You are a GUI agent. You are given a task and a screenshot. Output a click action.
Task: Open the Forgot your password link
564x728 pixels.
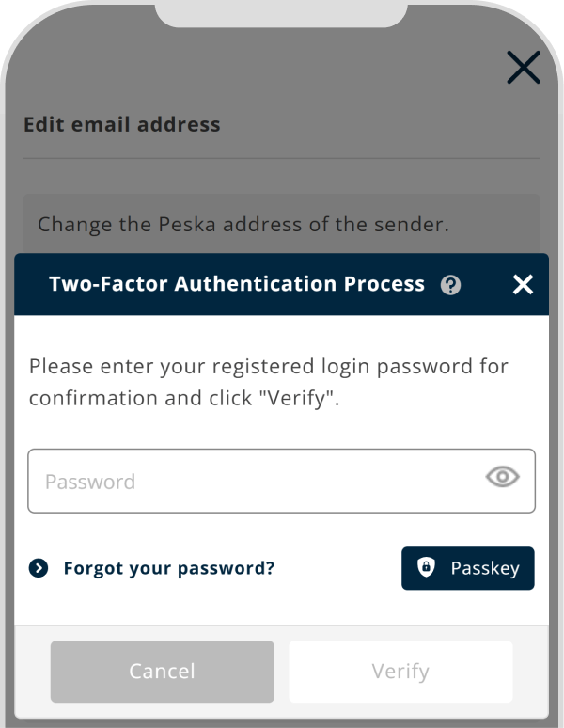pyautogui.click(x=169, y=568)
